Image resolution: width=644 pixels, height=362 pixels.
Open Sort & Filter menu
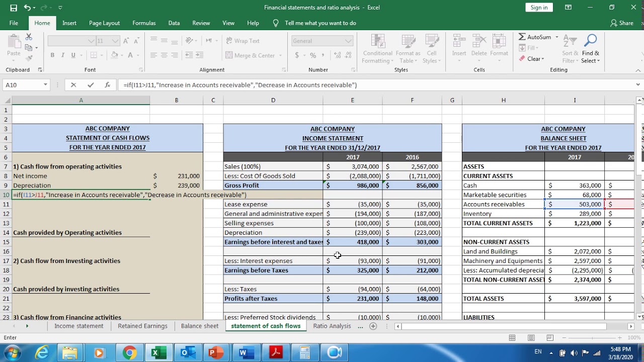[571, 49]
